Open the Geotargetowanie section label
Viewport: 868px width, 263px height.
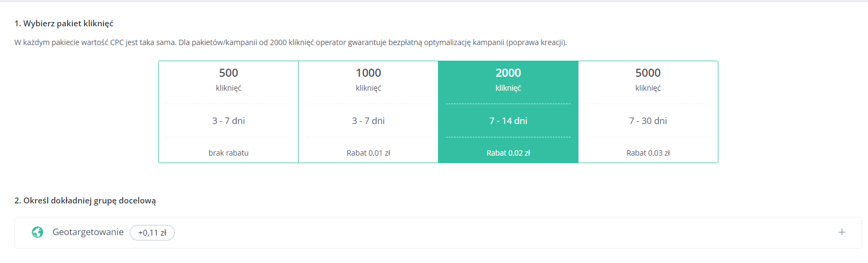pyautogui.click(x=88, y=232)
